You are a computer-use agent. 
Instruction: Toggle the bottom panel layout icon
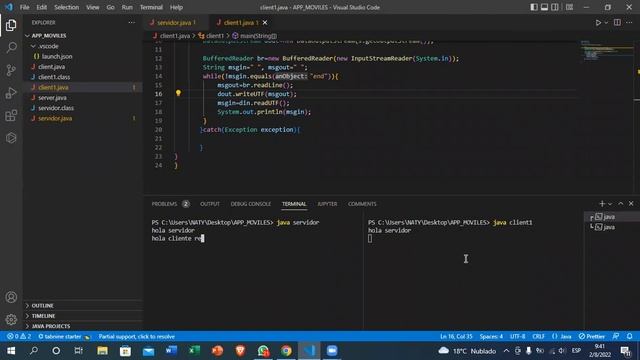click(x=544, y=7)
